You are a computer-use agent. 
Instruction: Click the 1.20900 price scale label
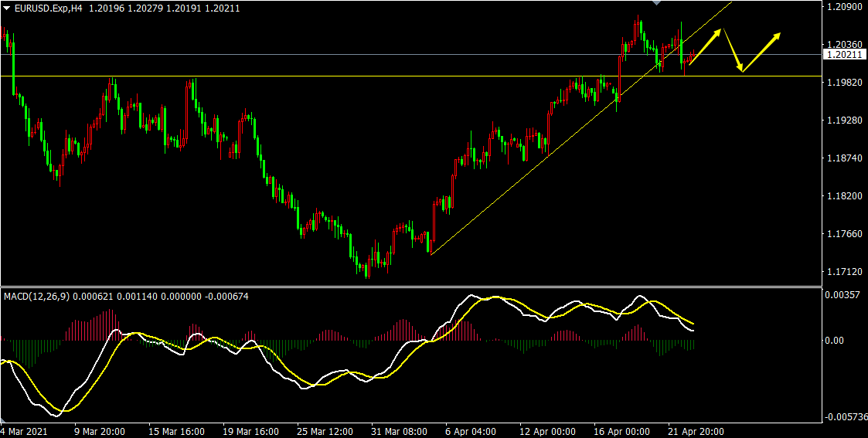click(x=844, y=7)
